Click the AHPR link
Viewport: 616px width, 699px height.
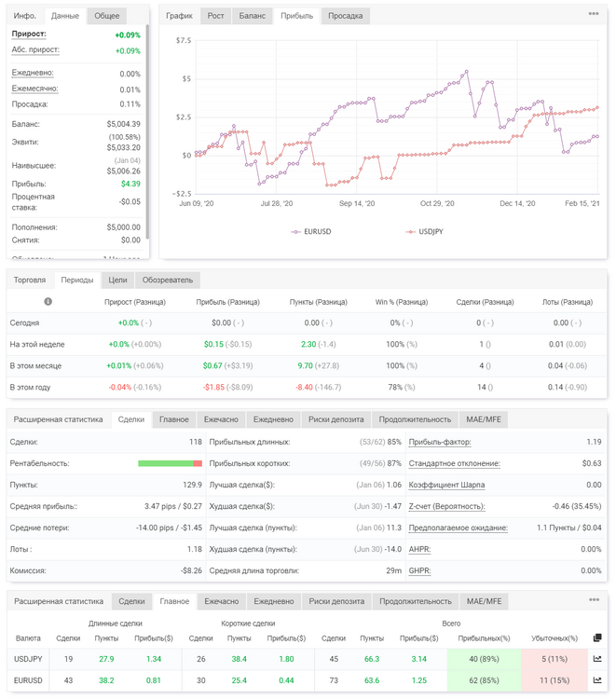point(420,549)
